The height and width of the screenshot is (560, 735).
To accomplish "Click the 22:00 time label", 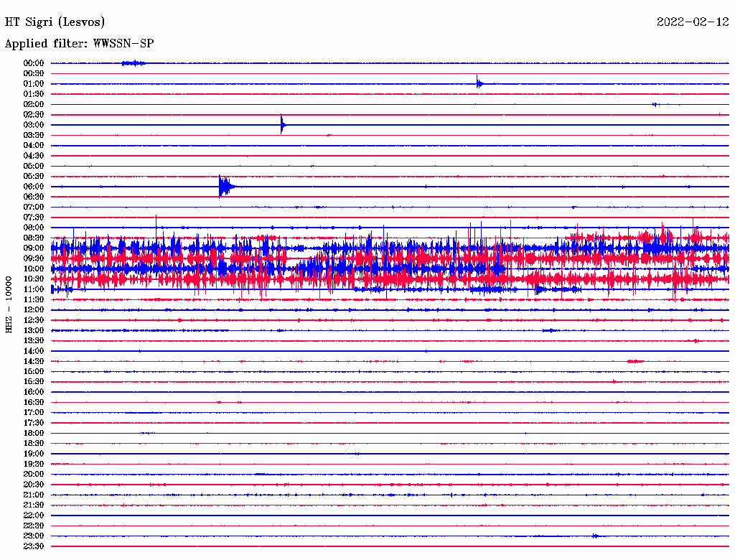I will [x=34, y=516].
